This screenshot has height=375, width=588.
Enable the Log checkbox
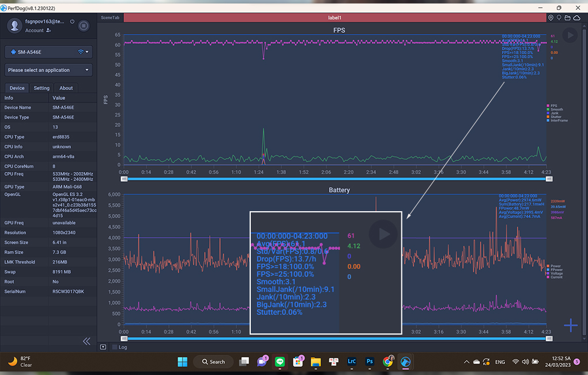tap(115, 347)
